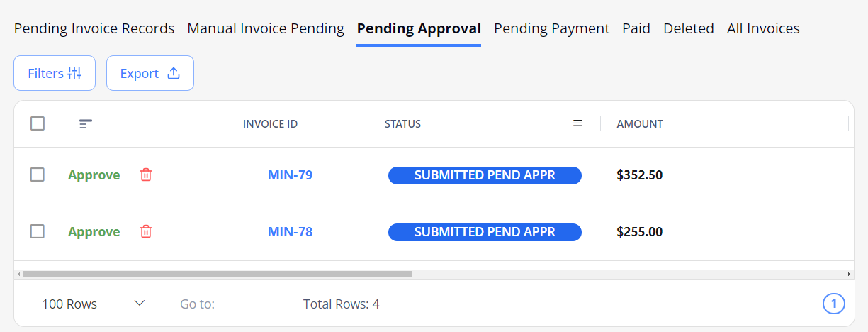Open the Pending Payment tab
This screenshot has height=332, width=868.
click(551, 28)
